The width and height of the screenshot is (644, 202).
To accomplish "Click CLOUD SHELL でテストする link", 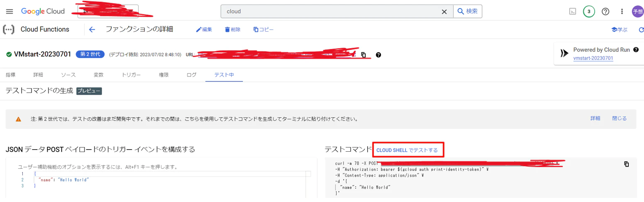I will [407, 150].
